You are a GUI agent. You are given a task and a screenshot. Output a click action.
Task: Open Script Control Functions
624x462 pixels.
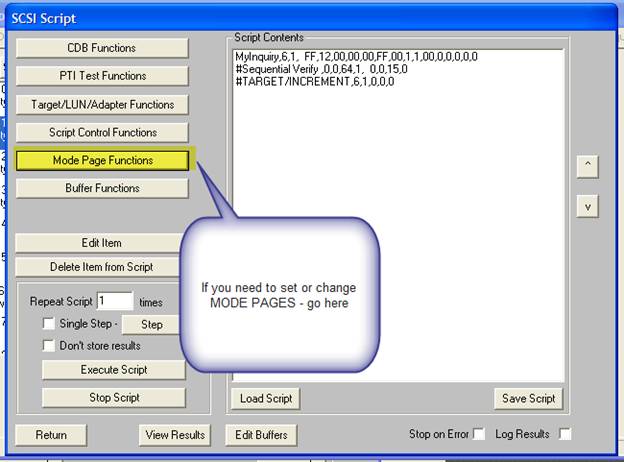[x=102, y=132]
